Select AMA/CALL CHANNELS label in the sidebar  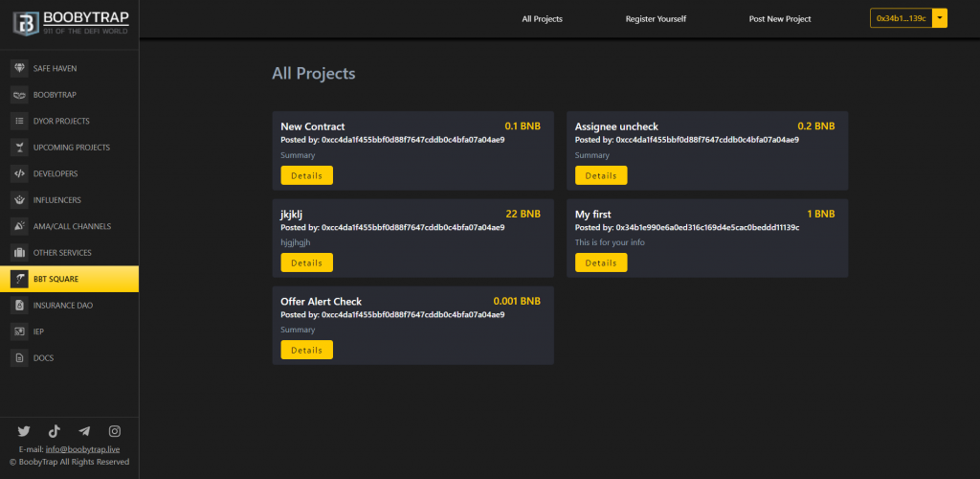click(72, 226)
